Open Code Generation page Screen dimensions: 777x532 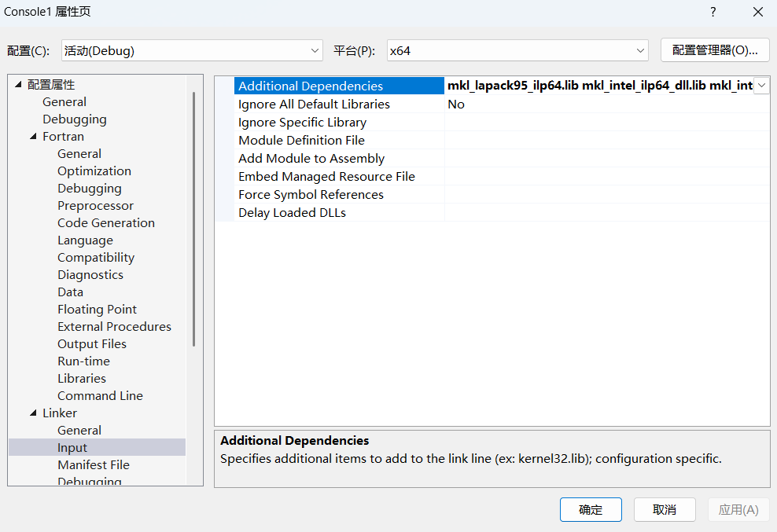tap(106, 223)
